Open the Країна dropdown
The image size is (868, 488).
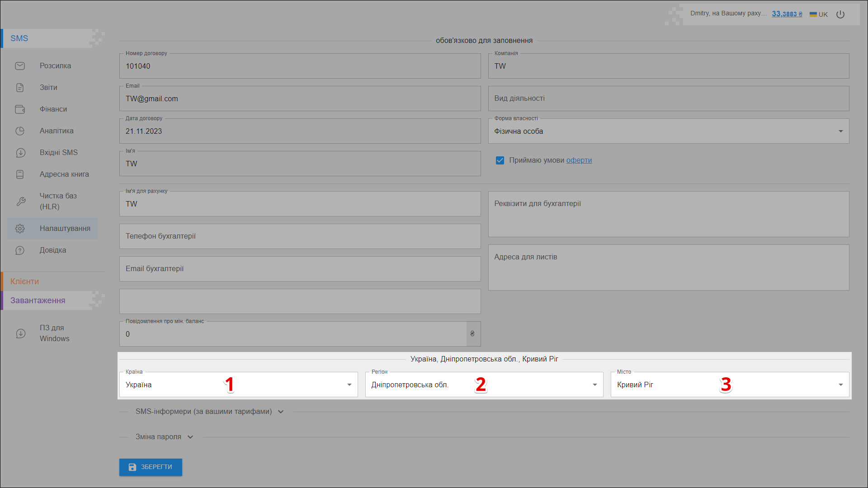point(349,385)
